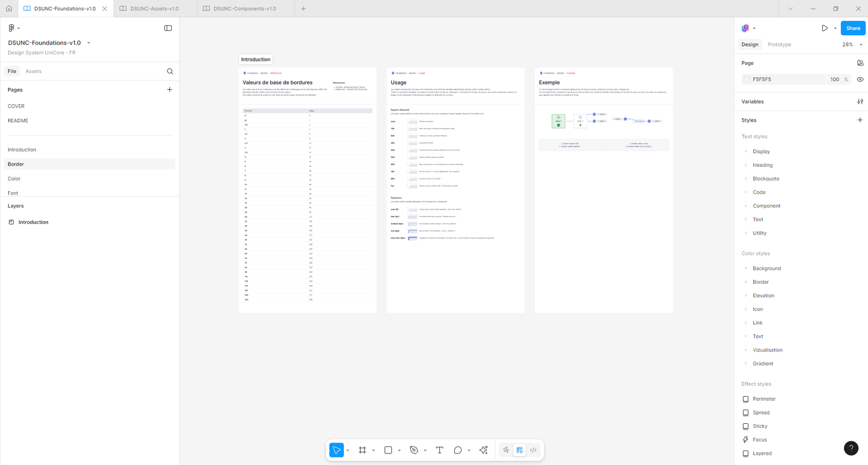
Task: Select the Comment tool
Action: pyautogui.click(x=458, y=450)
